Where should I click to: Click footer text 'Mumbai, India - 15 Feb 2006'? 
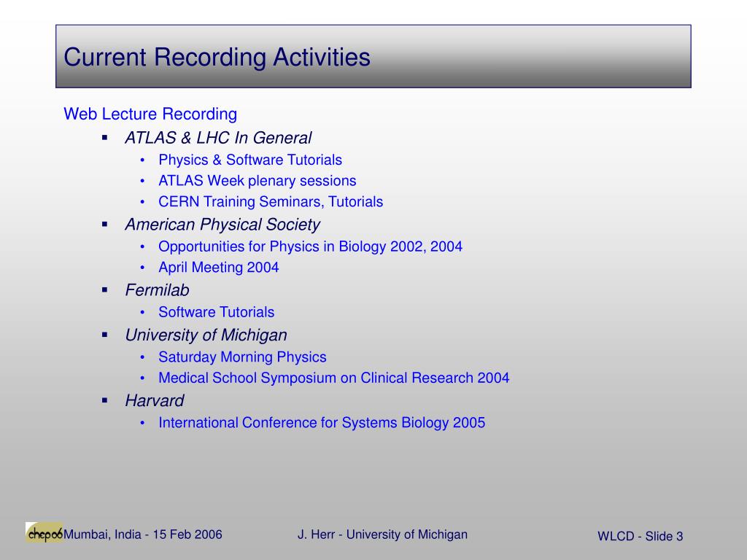click(142, 534)
